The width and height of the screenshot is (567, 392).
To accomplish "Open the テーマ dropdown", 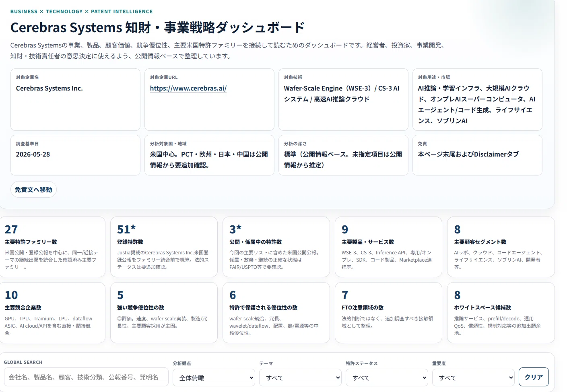I will pos(301,378).
